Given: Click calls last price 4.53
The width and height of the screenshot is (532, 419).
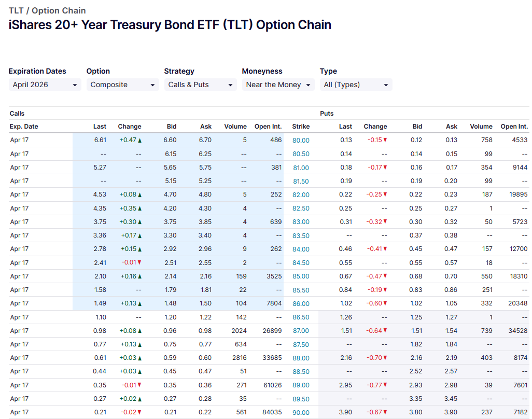Looking at the screenshot, I should coord(100,194).
